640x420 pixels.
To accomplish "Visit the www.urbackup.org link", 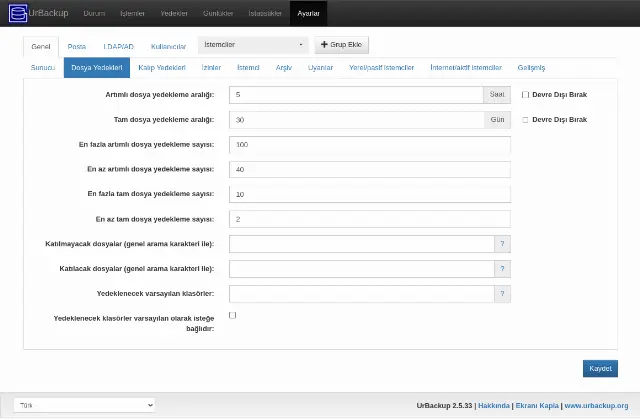I will click(x=596, y=406).
